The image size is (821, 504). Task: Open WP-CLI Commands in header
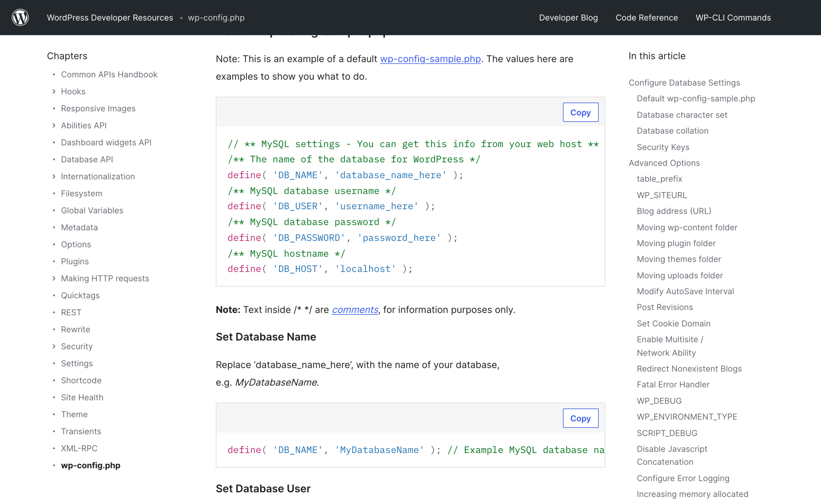point(733,18)
